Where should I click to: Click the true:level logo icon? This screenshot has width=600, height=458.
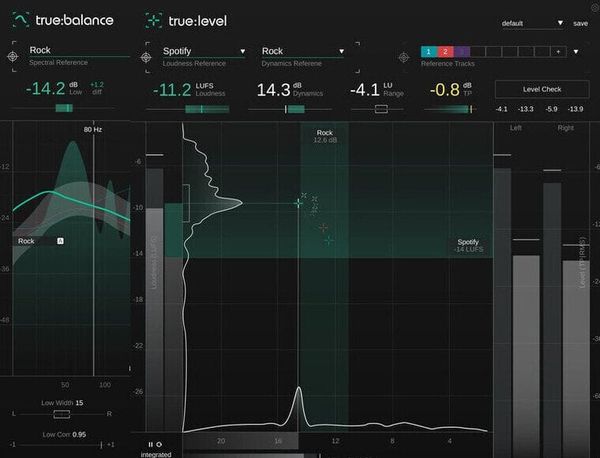(x=154, y=19)
